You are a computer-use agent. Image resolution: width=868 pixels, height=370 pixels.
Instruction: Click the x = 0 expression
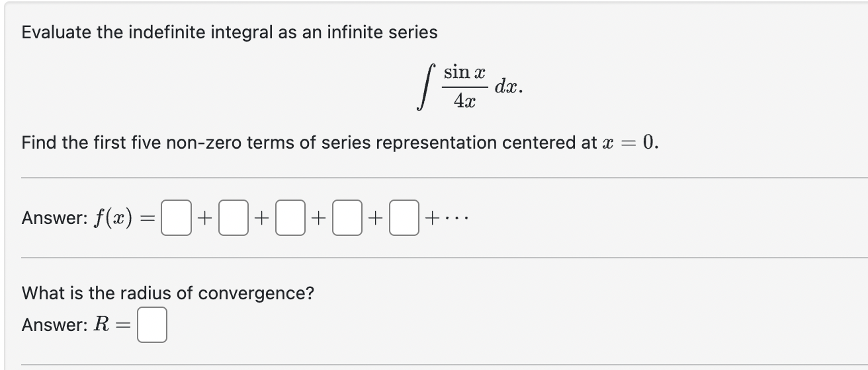pos(629,143)
